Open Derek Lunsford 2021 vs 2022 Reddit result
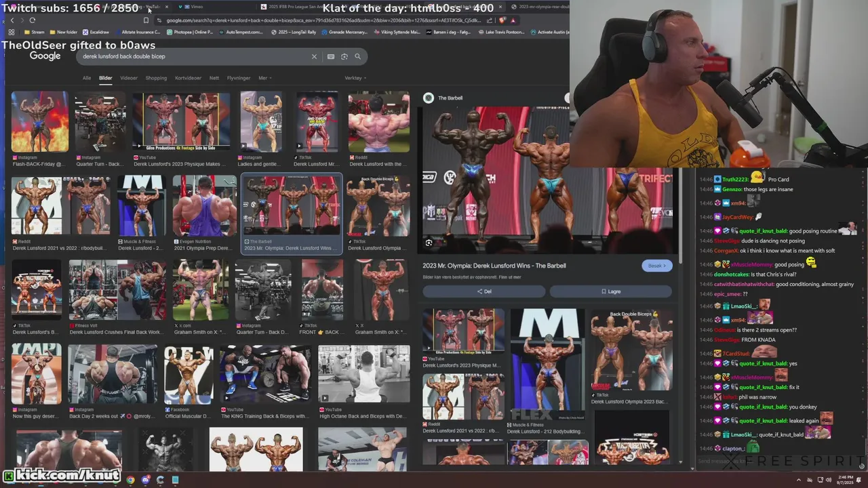This screenshot has width=868, height=488. pyautogui.click(x=61, y=206)
